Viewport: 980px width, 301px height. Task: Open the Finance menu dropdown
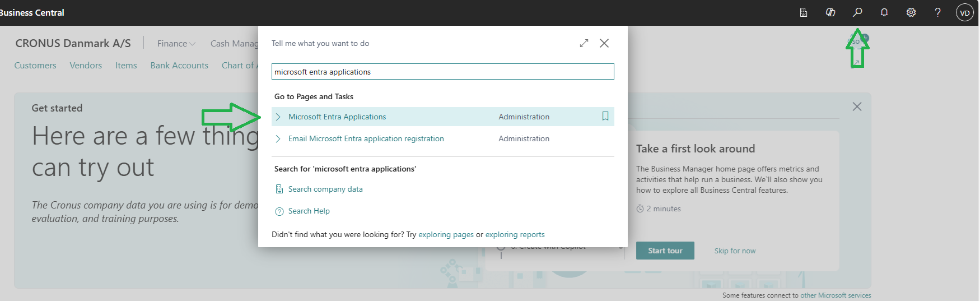pos(176,43)
